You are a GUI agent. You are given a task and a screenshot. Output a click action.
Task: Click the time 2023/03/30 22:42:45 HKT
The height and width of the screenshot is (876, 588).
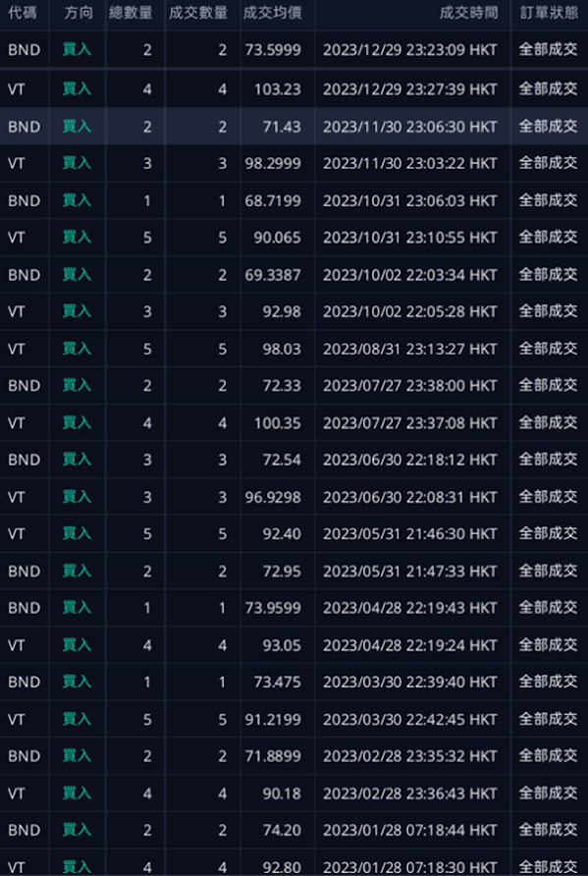410,720
